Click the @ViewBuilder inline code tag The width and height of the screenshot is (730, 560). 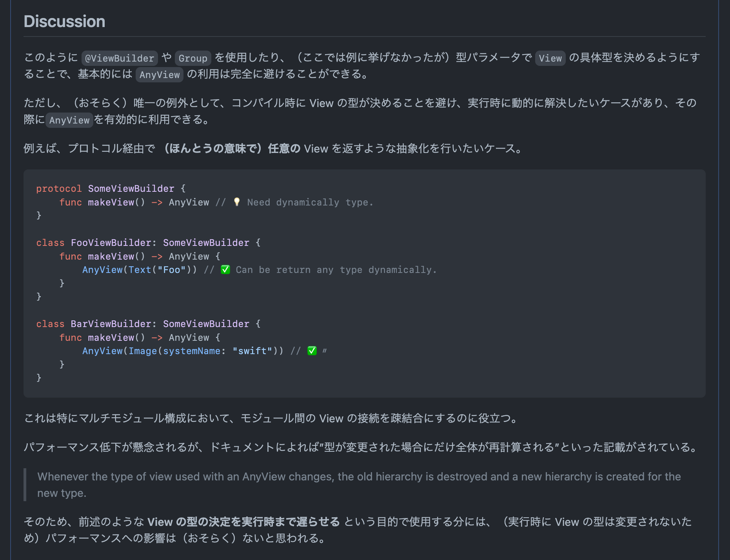pos(120,58)
